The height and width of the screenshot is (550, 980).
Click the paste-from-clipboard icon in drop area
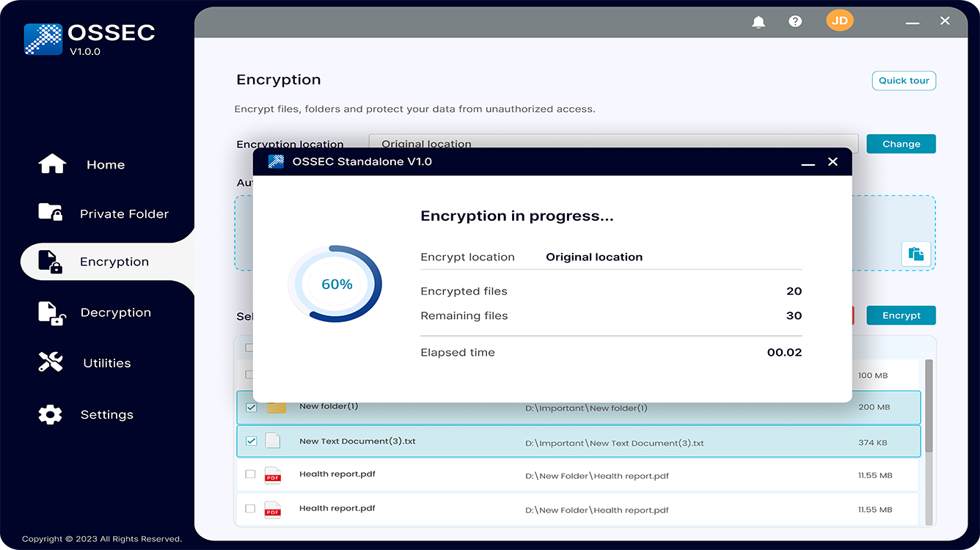coord(916,254)
